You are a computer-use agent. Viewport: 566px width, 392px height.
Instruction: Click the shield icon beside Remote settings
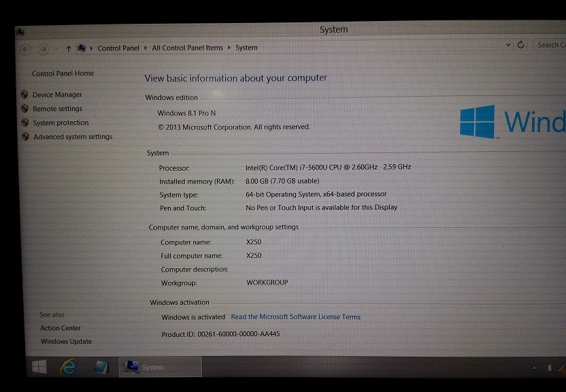(24, 109)
